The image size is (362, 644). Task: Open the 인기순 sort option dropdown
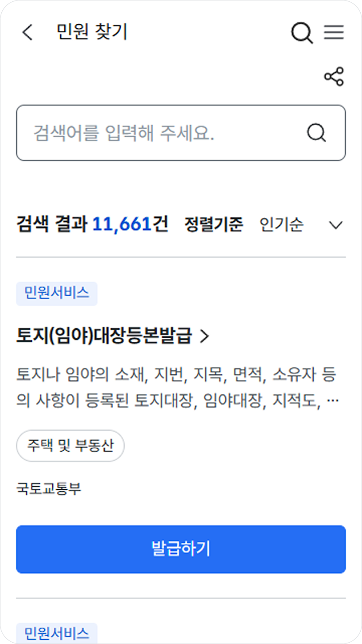click(301, 225)
